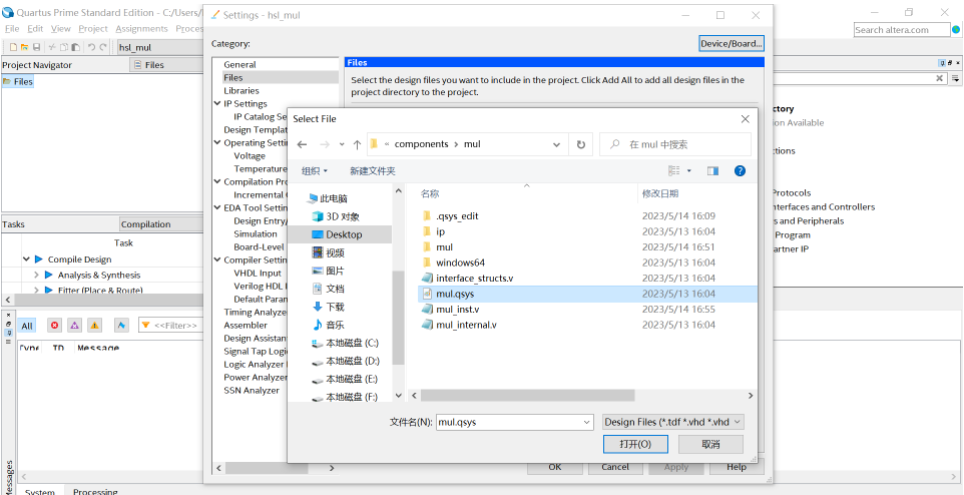
Task: Select the mul_internal.v file
Action: click(459, 325)
